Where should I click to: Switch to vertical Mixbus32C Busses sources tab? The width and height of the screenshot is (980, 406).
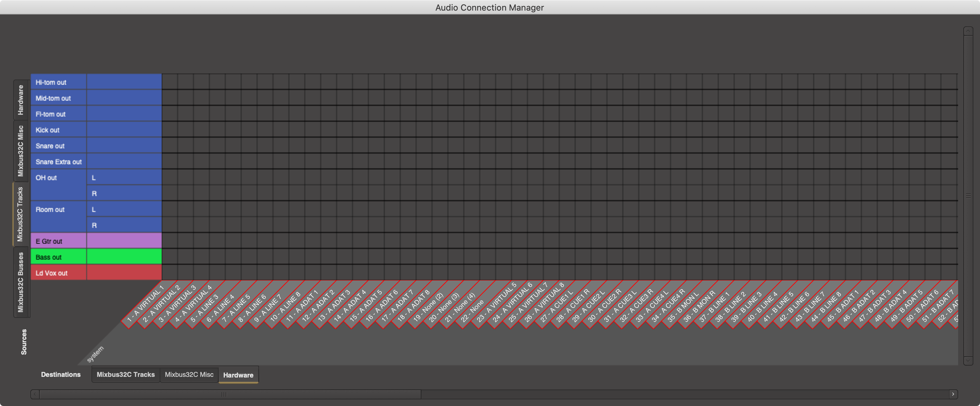pyautogui.click(x=21, y=282)
